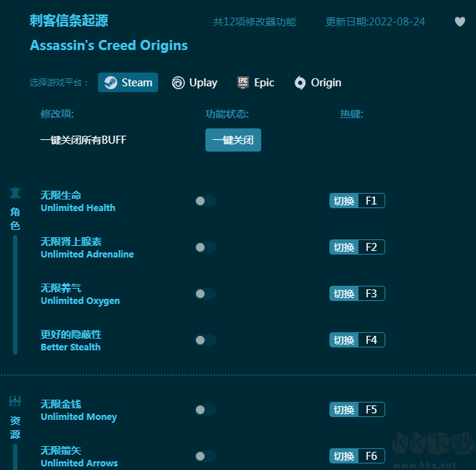This screenshot has width=476, height=470.
Task: Click the 角色 category label
Action: tap(15, 219)
